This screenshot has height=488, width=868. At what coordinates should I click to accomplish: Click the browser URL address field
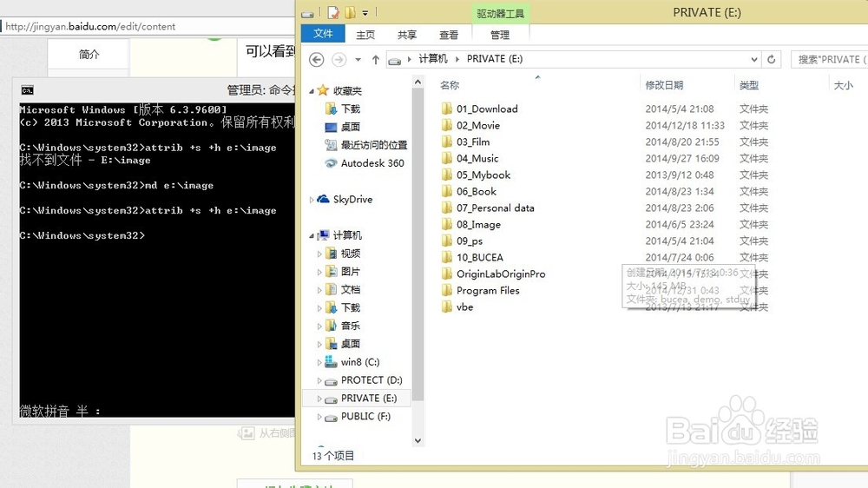(149, 26)
